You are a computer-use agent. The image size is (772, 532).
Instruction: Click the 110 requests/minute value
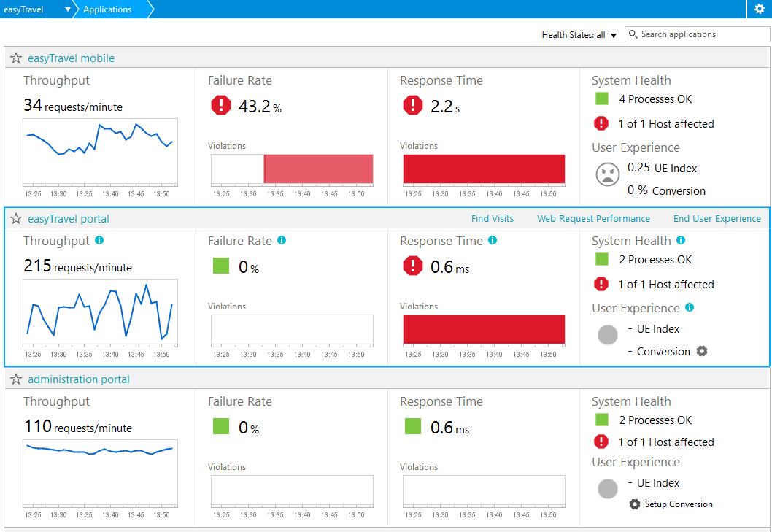78,427
